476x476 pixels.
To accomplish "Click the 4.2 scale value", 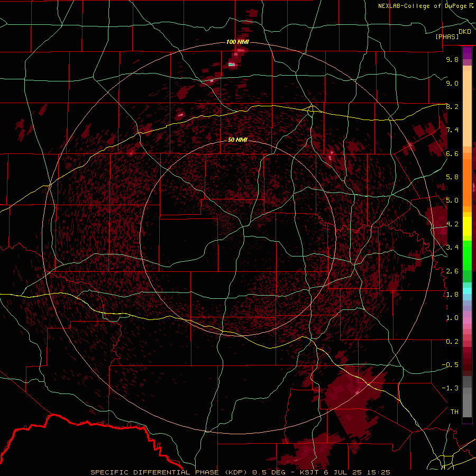I will pos(452,224).
